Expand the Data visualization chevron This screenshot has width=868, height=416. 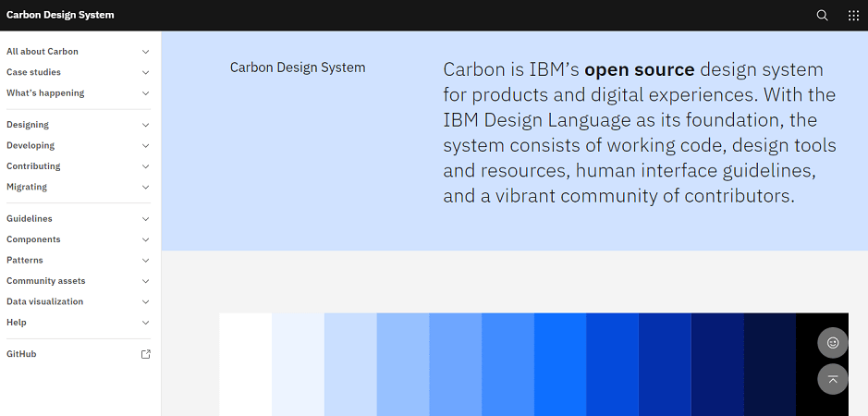coord(145,302)
